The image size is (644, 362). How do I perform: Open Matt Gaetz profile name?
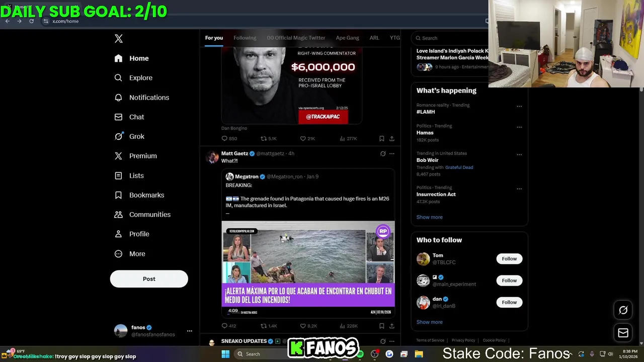[234, 153]
